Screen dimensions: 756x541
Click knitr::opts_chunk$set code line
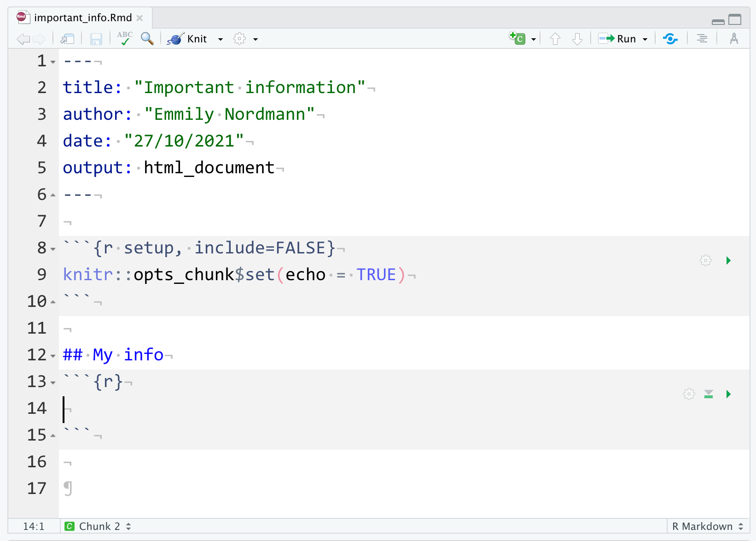coord(234,274)
